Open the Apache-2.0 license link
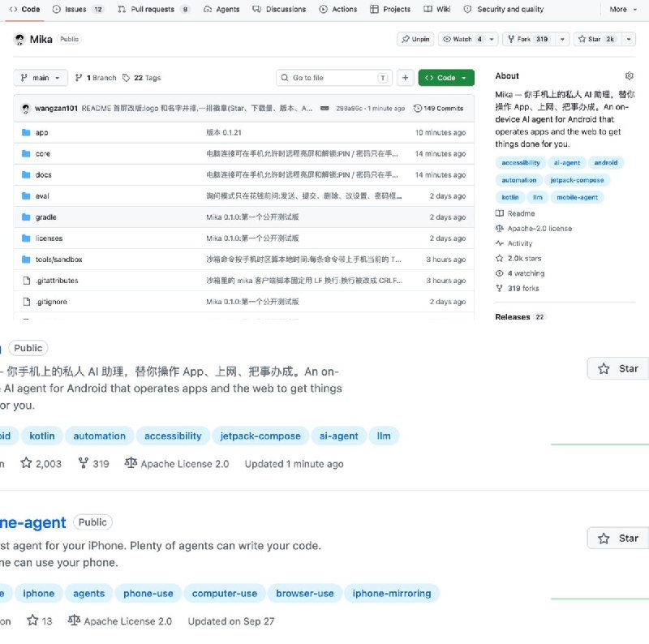This screenshot has width=649, height=644. click(x=534, y=229)
